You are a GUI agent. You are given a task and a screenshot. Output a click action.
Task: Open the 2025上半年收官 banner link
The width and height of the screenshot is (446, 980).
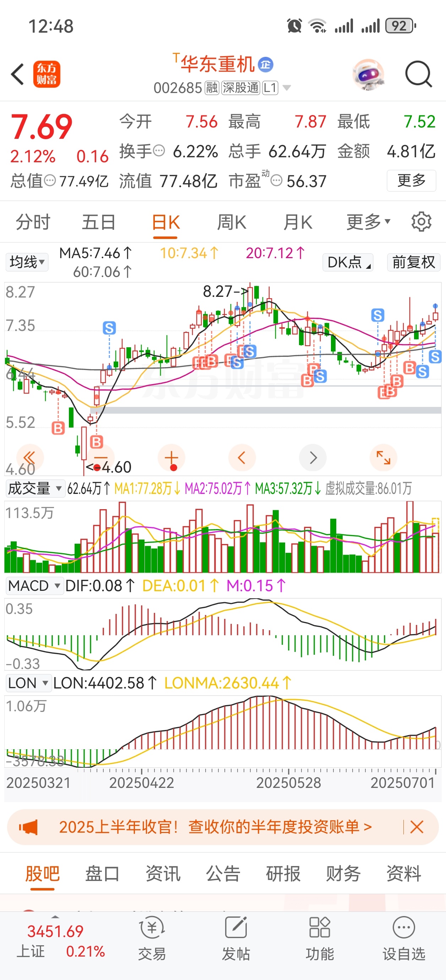[x=216, y=827]
